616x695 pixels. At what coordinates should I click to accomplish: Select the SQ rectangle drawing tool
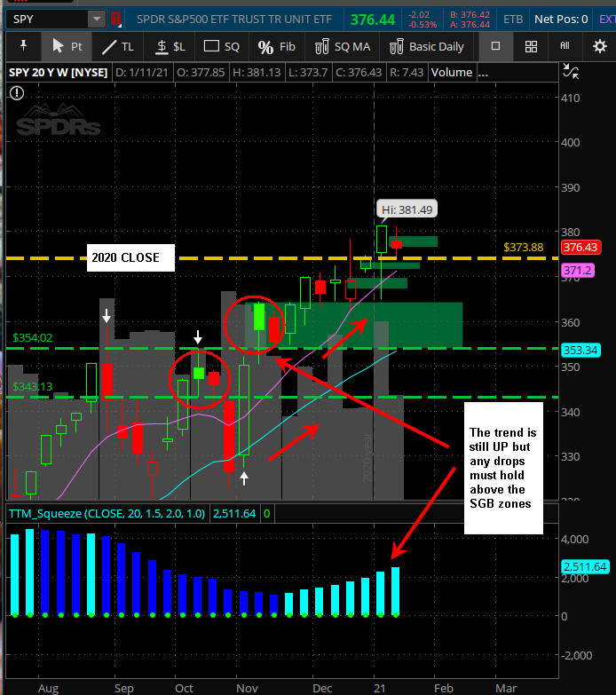point(222,46)
